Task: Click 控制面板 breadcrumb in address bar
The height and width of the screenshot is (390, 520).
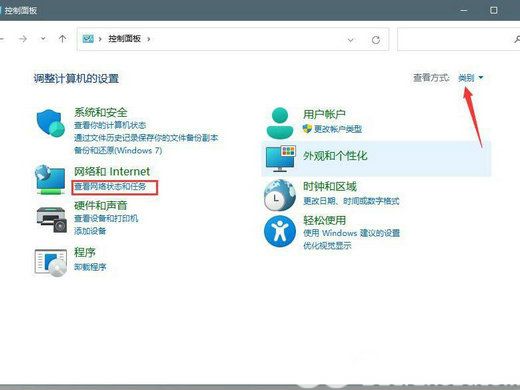Action: (125, 39)
